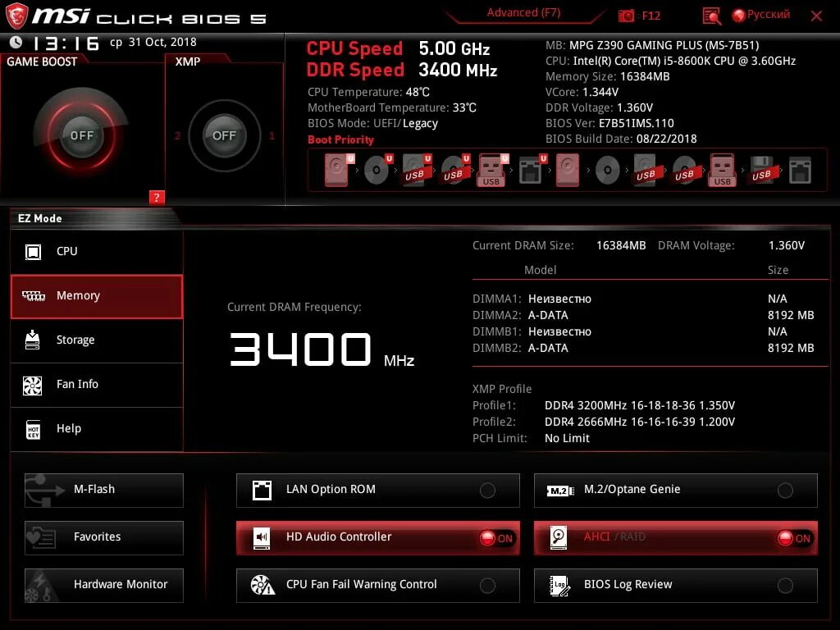The image size is (840, 630).
Task: Toggle the XMP OFF knob
Action: coord(224,135)
